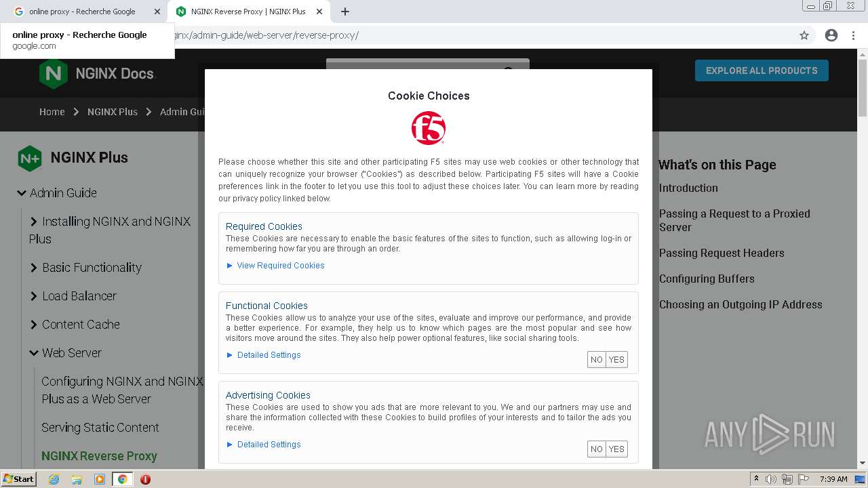Expand the Basic Functionality section
868x488 pixels.
(x=34, y=268)
